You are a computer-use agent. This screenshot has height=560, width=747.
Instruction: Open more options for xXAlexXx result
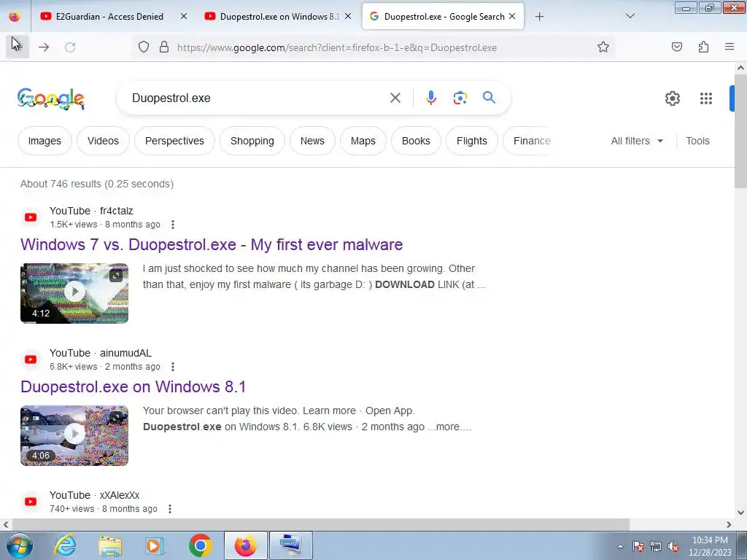(169, 509)
